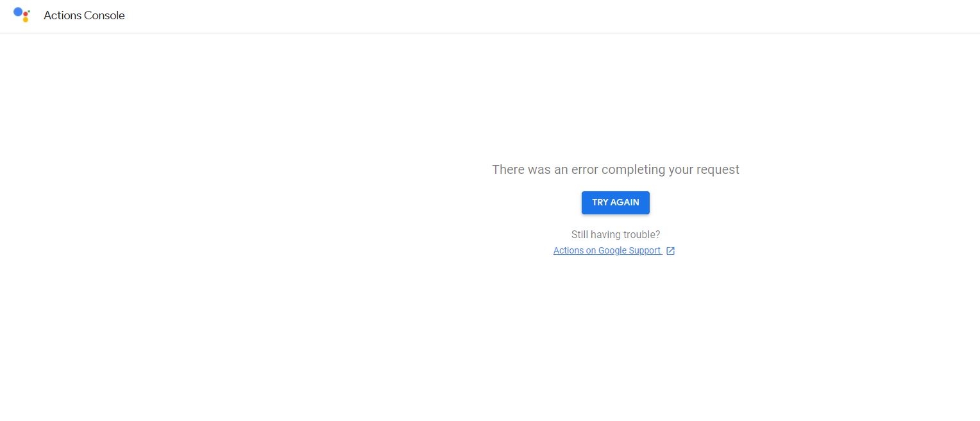The image size is (980, 421).
Task: Click the external link icon beside Support
Action: coord(670,251)
